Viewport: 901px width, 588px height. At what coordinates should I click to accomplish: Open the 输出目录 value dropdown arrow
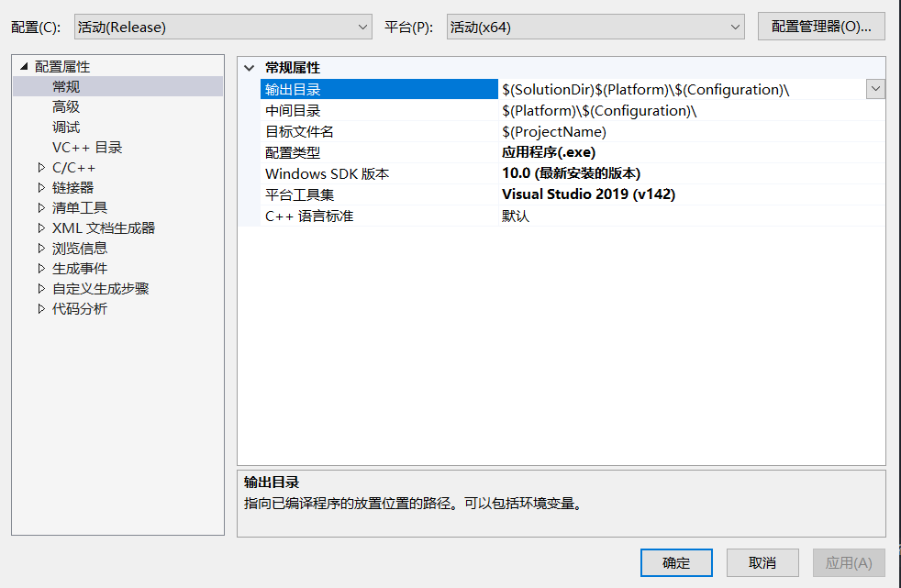(873, 88)
